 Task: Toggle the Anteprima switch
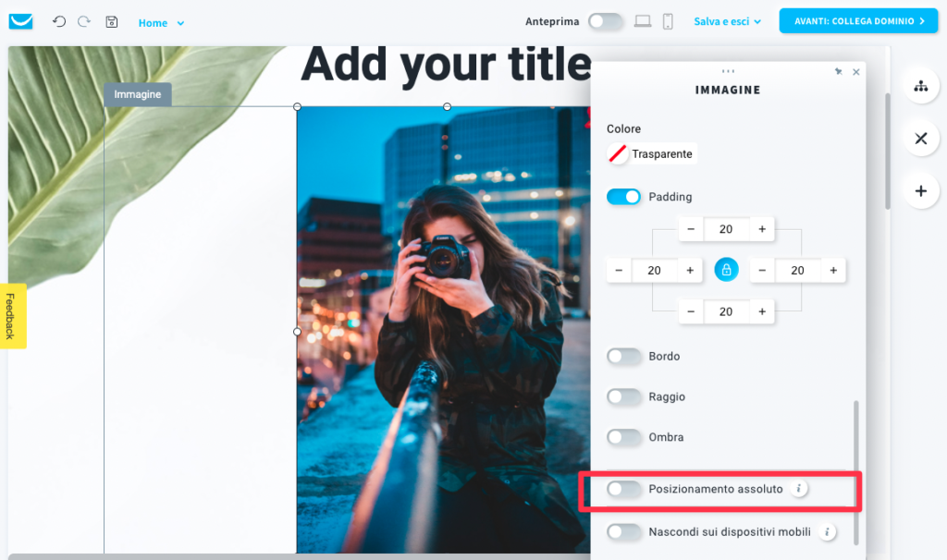(x=605, y=22)
